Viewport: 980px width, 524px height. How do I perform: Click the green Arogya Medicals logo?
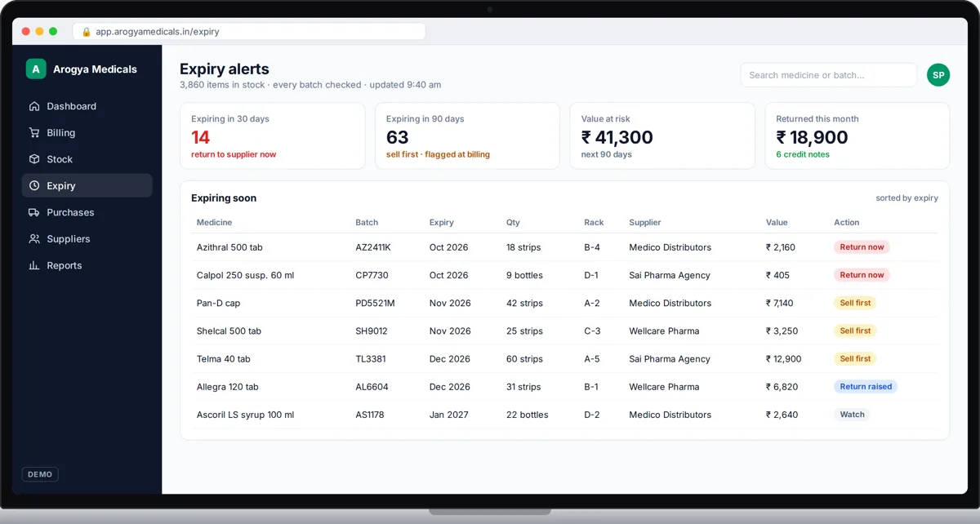coord(36,69)
